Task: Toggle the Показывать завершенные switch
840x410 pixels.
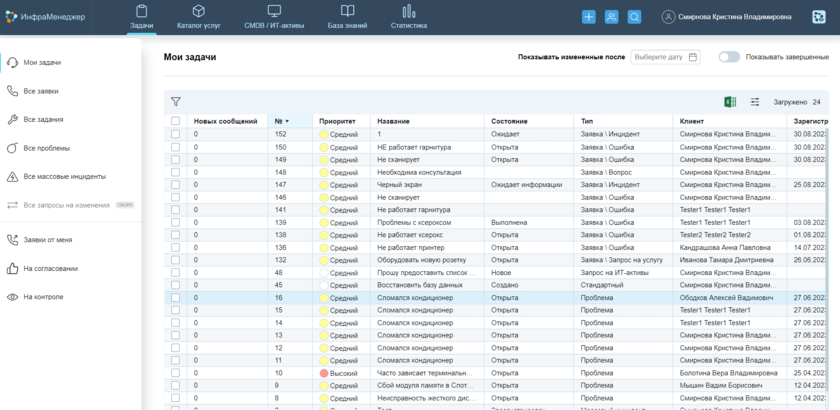Action: click(x=729, y=57)
